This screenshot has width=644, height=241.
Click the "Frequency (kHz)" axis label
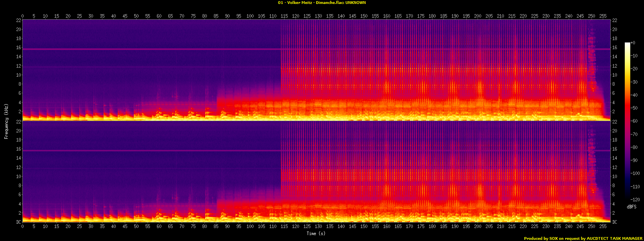coord(6,121)
